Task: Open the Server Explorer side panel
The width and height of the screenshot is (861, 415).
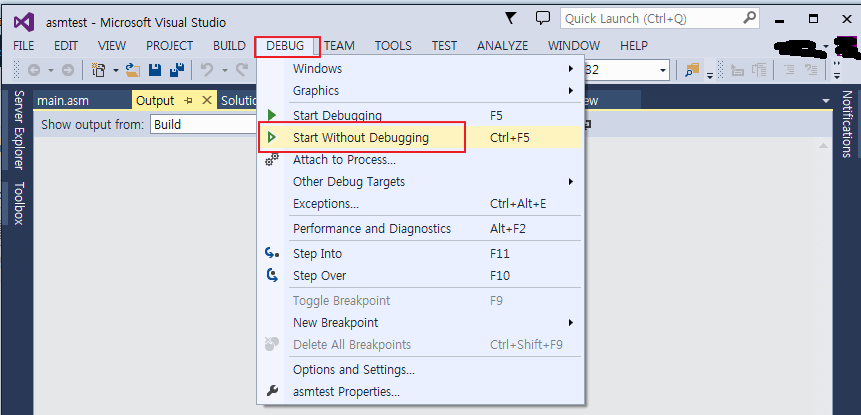Action: [x=18, y=131]
